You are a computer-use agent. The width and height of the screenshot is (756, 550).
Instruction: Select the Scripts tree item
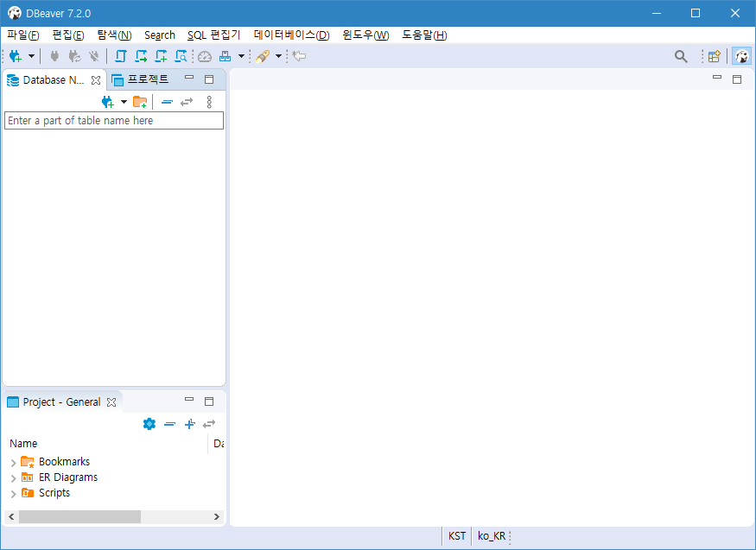(54, 493)
